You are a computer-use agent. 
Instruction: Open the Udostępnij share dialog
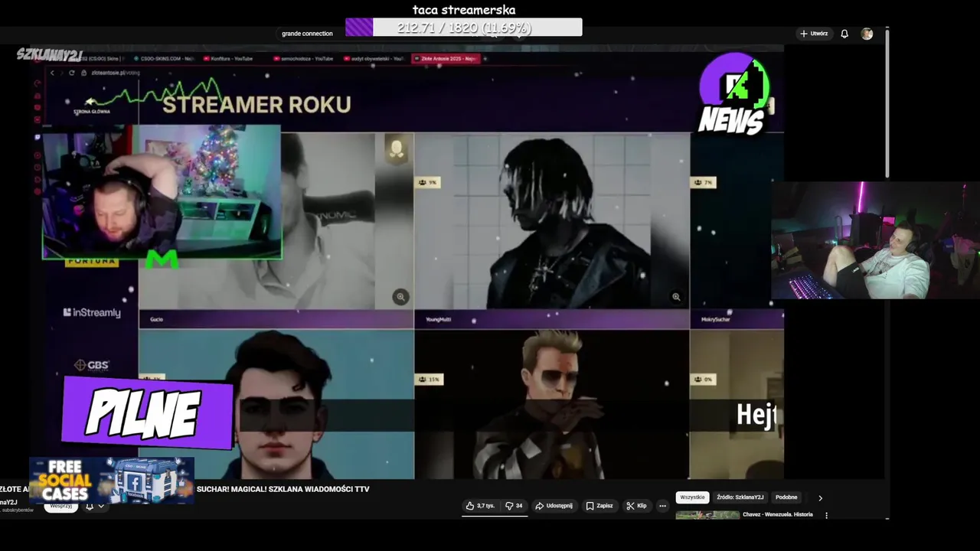point(554,506)
